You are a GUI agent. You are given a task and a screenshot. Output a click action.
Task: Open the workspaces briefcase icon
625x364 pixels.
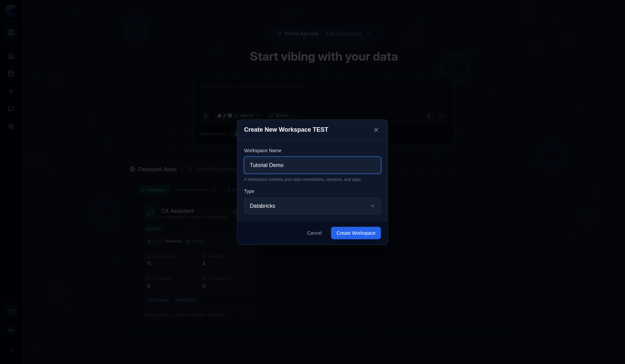point(11,32)
